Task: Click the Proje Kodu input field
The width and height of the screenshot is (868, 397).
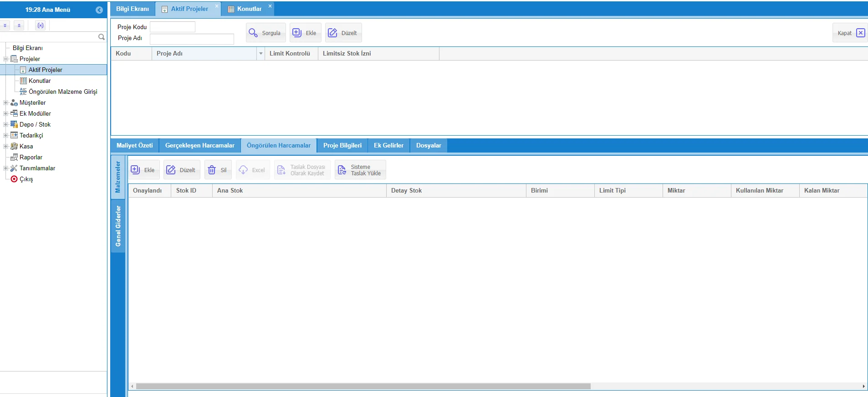Action: (x=173, y=27)
